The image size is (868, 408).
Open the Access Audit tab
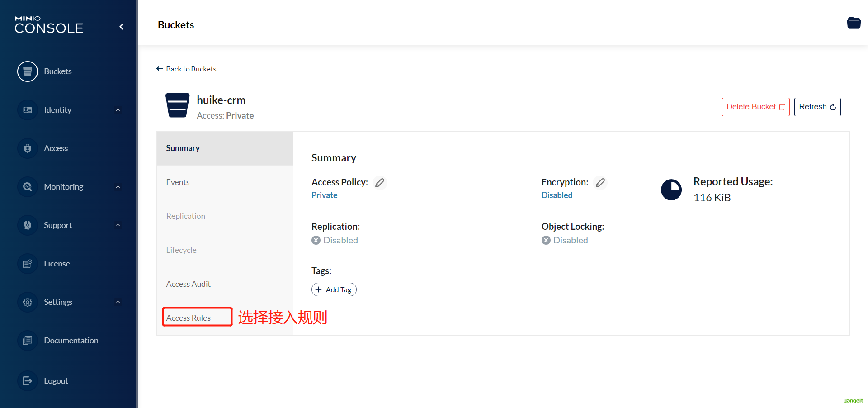pyautogui.click(x=225, y=284)
